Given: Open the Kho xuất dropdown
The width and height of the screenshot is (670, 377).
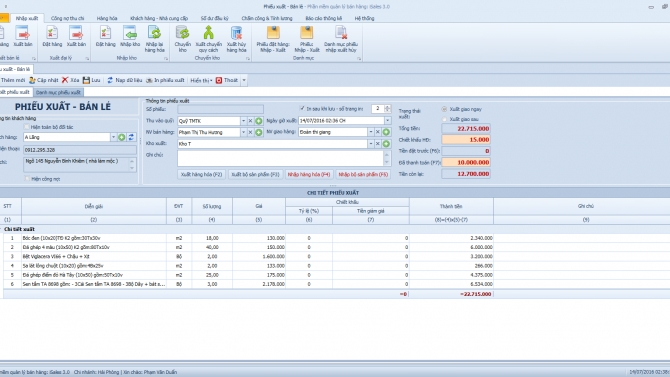Looking at the screenshot, I should [x=370, y=144].
